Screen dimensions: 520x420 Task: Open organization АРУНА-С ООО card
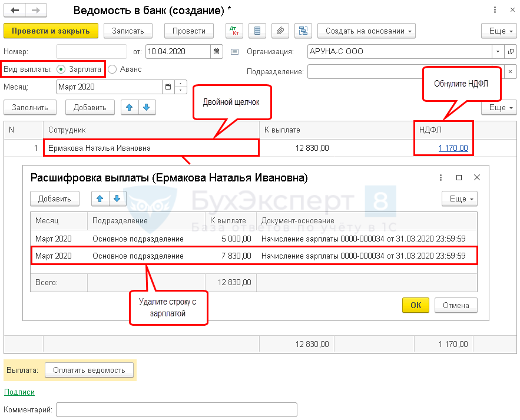point(511,51)
